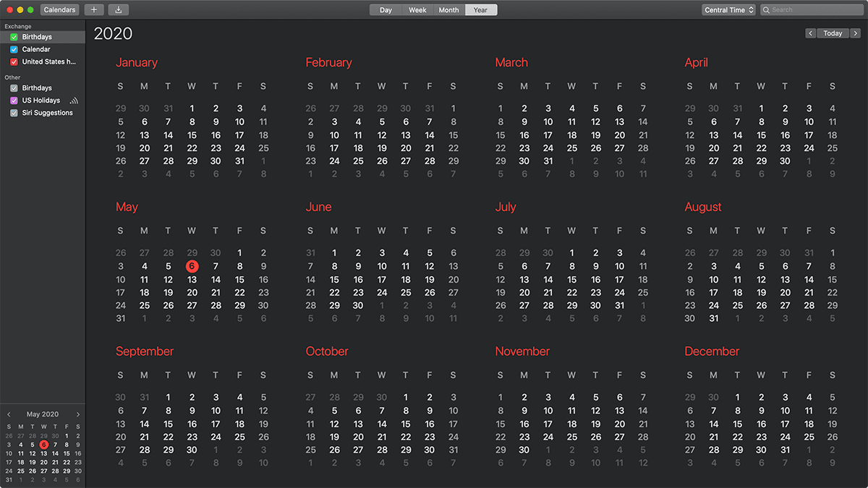This screenshot has height=488, width=868.
Task: Click the search magnifier icon
Action: point(767,10)
